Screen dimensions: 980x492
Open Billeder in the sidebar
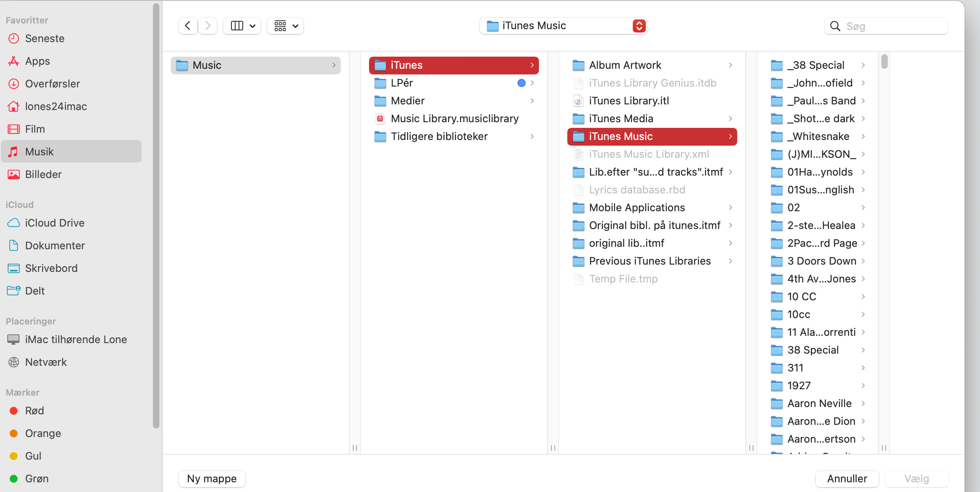(71, 174)
